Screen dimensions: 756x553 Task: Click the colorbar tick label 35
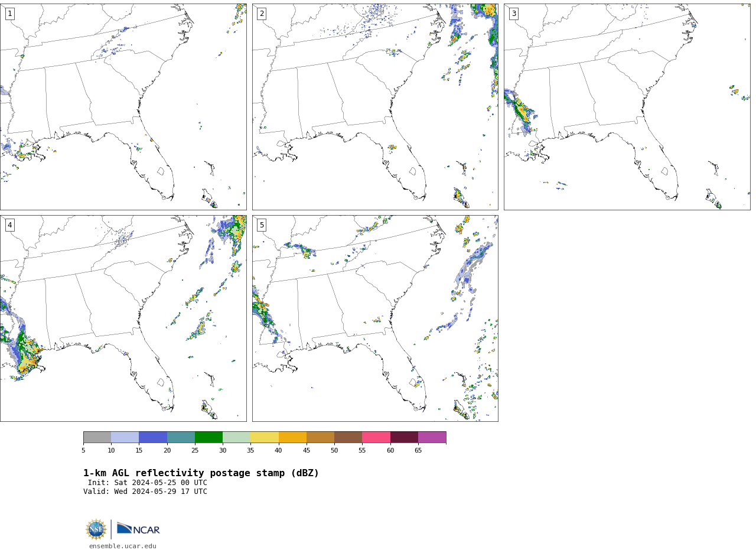pyautogui.click(x=250, y=451)
